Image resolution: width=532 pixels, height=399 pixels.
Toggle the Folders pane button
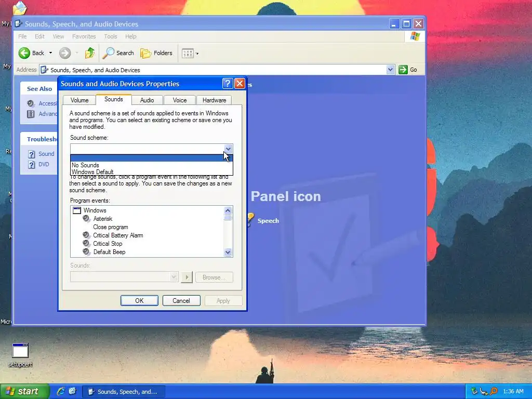click(x=156, y=53)
